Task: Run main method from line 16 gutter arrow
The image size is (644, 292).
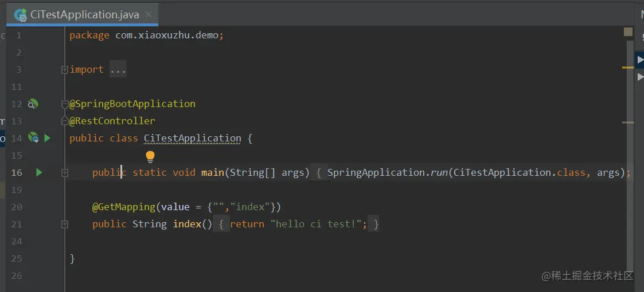Action: tap(39, 173)
